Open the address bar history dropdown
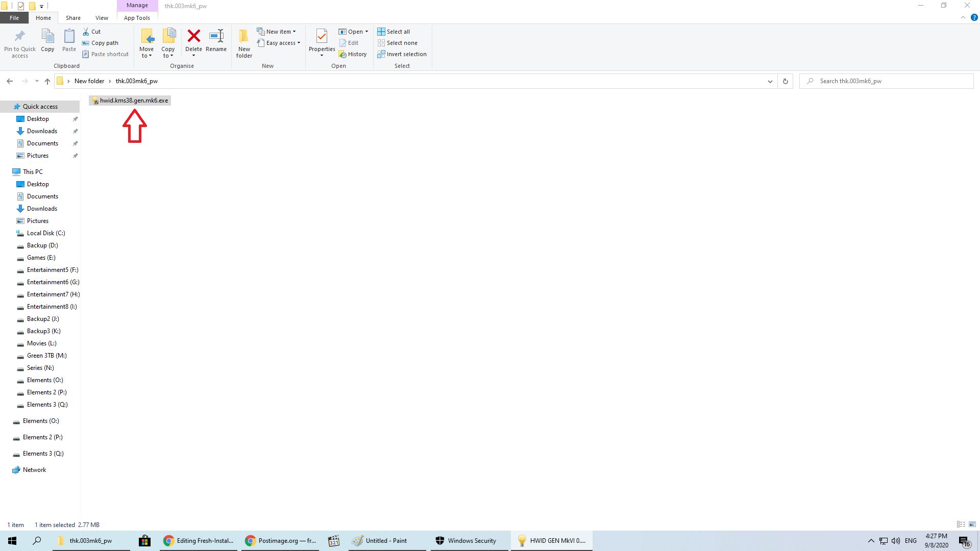The width and height of the screenshot is (980, 551). (770, 81)
